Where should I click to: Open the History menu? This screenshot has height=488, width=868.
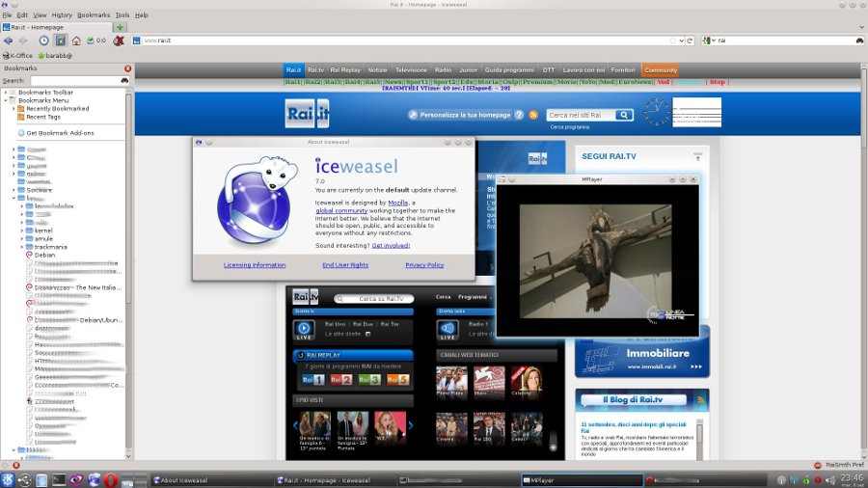62,14
